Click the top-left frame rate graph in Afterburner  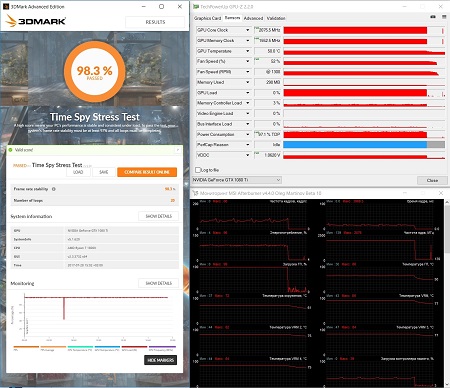click(x=252, y=215)
